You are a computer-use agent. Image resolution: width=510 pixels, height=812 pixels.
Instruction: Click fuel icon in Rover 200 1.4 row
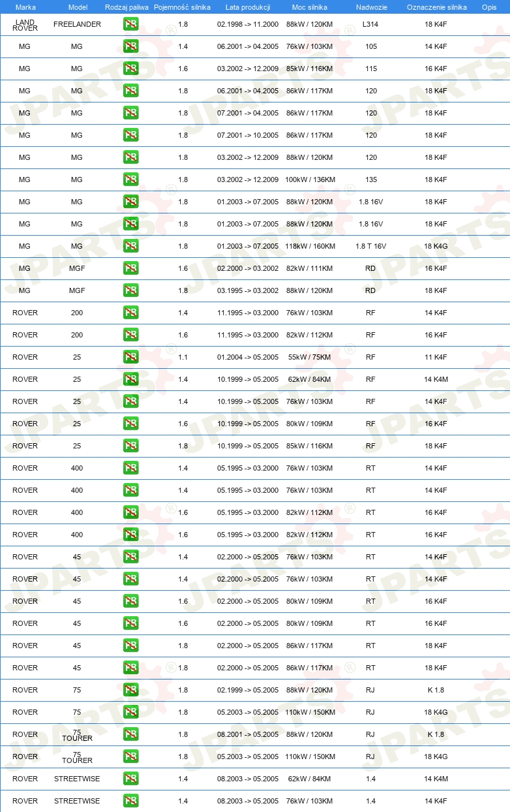(x=130, y=313)
